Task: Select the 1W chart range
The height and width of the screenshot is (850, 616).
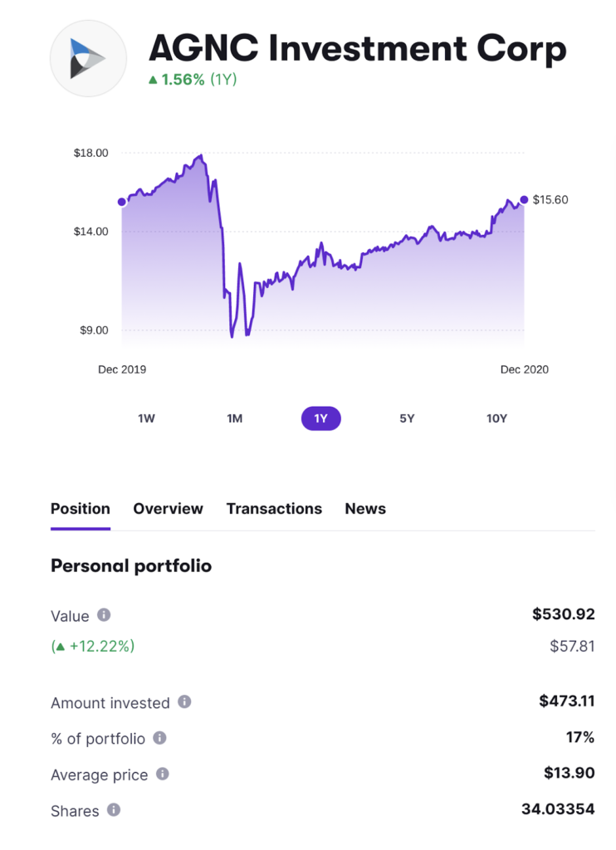Action: (146, 418)
